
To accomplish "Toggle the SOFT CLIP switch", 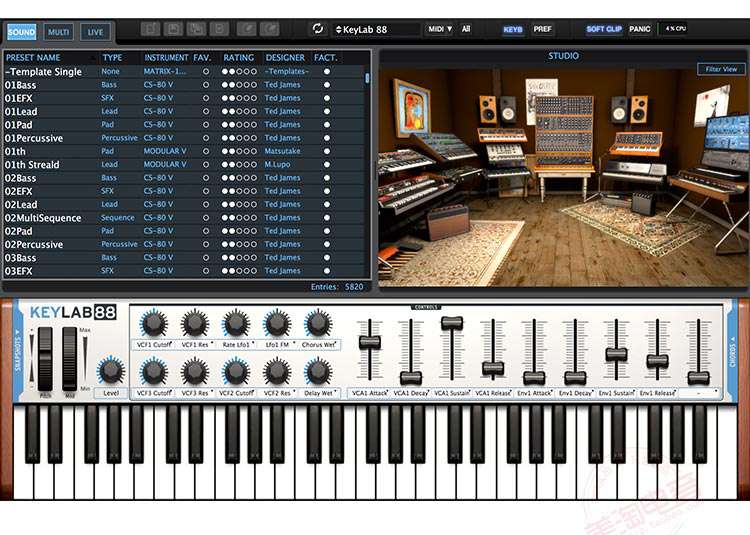I will [603, 29].
